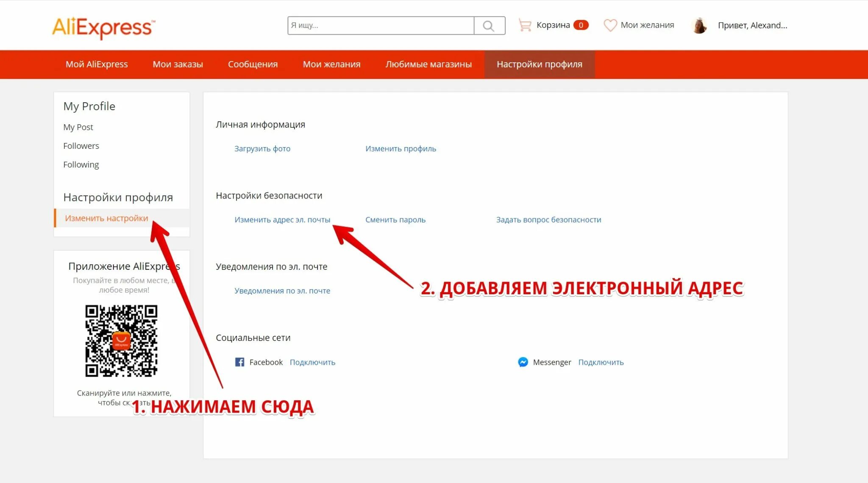Image resolution: width=868 pixels, height=483 pixels.
Task: Click the Messenger label text
Action: (x=552, y=362)
